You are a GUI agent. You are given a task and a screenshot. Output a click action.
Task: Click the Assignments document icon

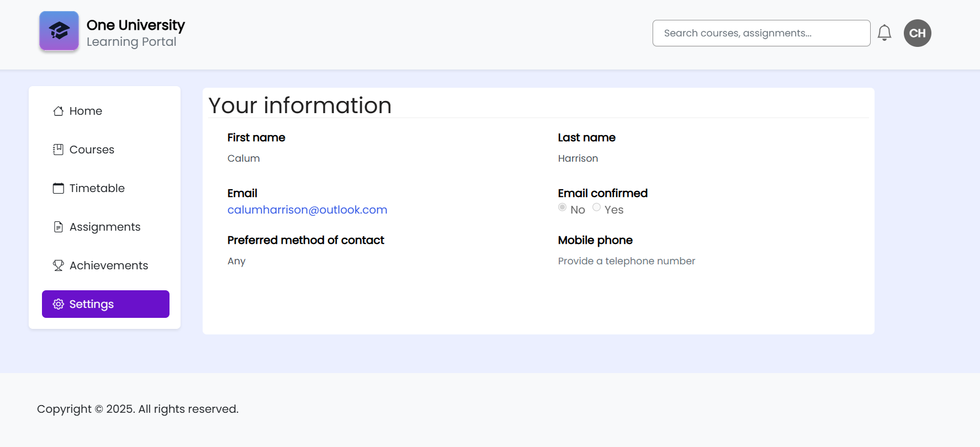tap(58, 227)
